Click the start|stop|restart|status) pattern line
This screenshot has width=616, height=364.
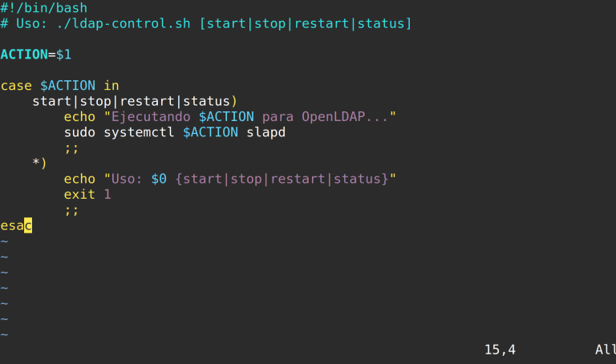coord(135,101)
